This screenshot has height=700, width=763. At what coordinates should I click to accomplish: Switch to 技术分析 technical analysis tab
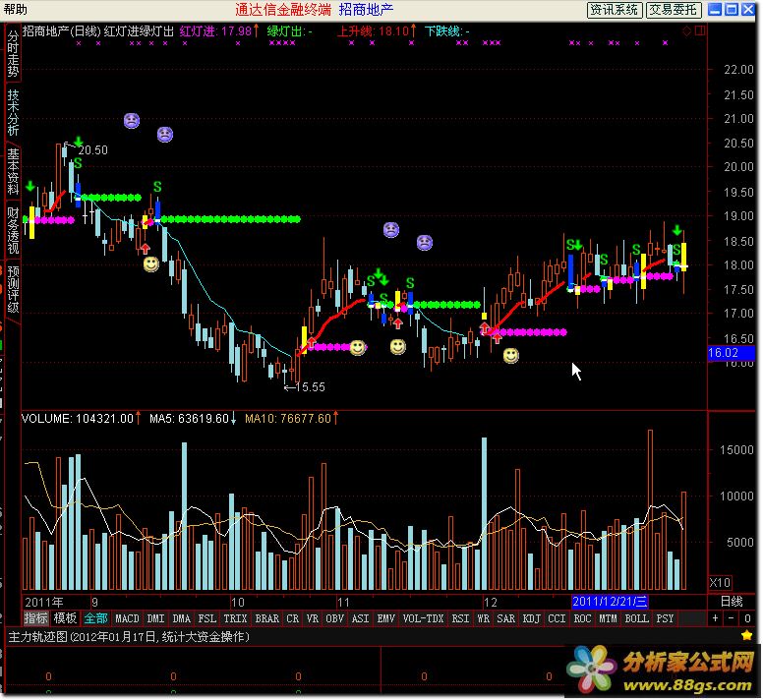[13, 112]
